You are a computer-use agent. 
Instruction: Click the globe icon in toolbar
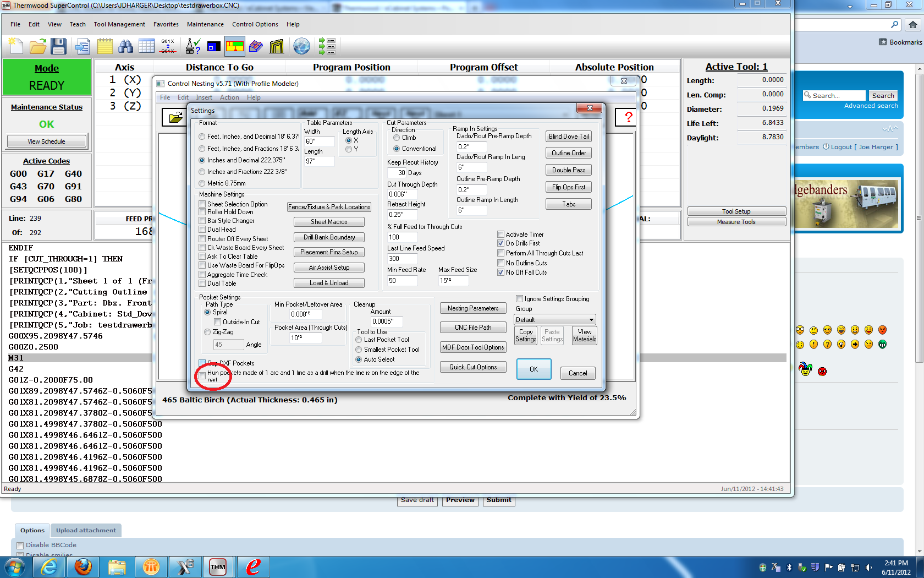(301, 46)
